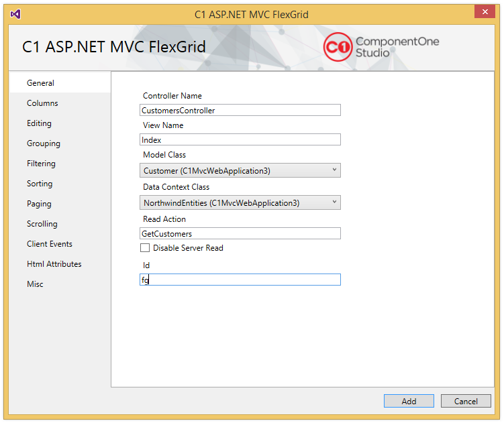Open the Misc section
This screenshot has height=423, width=504.
[35, 284]
